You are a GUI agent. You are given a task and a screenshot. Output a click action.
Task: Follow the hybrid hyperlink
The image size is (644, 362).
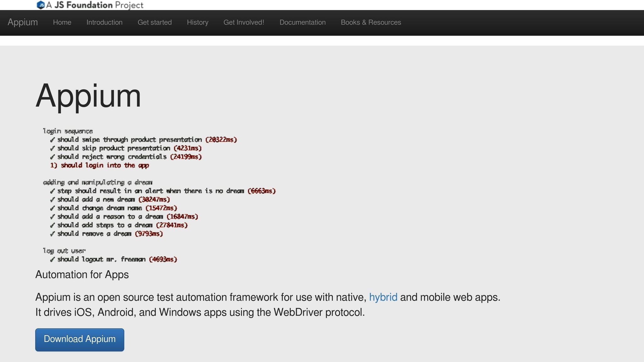pyautogui.click(x=383, y=297)
